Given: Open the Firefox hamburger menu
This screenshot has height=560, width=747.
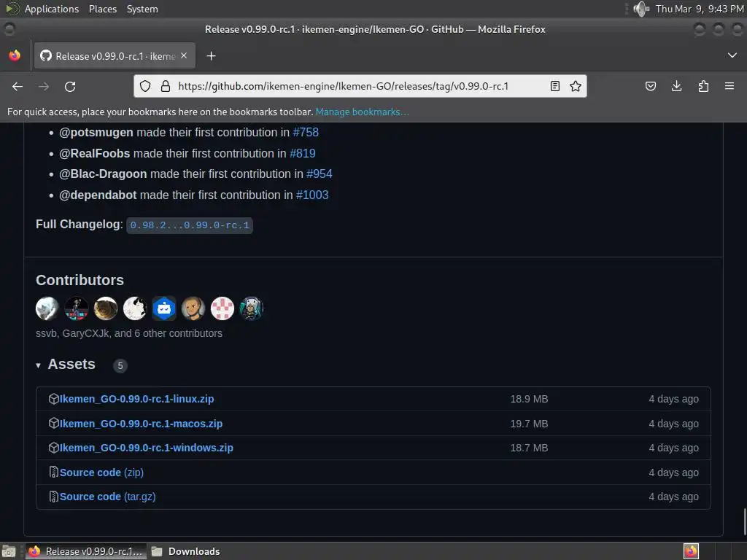Looking at the screenshot, I should (729, 86).
